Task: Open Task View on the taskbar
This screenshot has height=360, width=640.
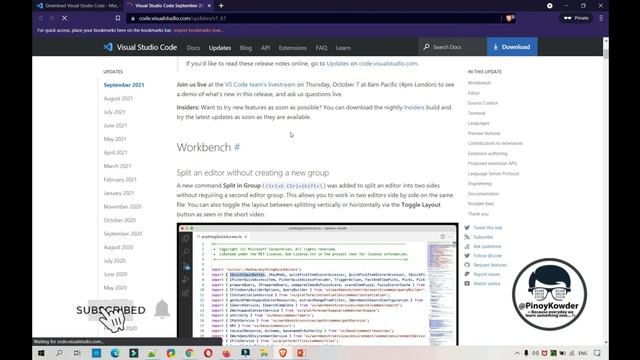Action: pyautogui.click(x=77, y=353)
